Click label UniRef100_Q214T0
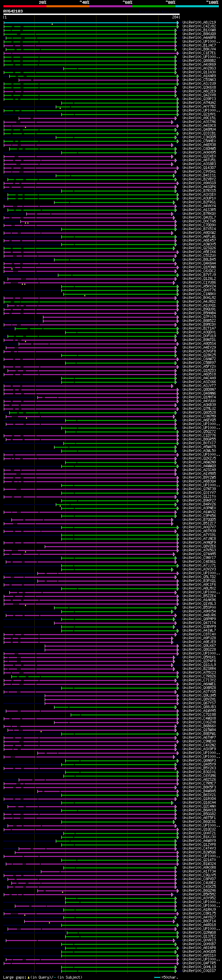Viewport: 222px width, 980px height. 199,860
